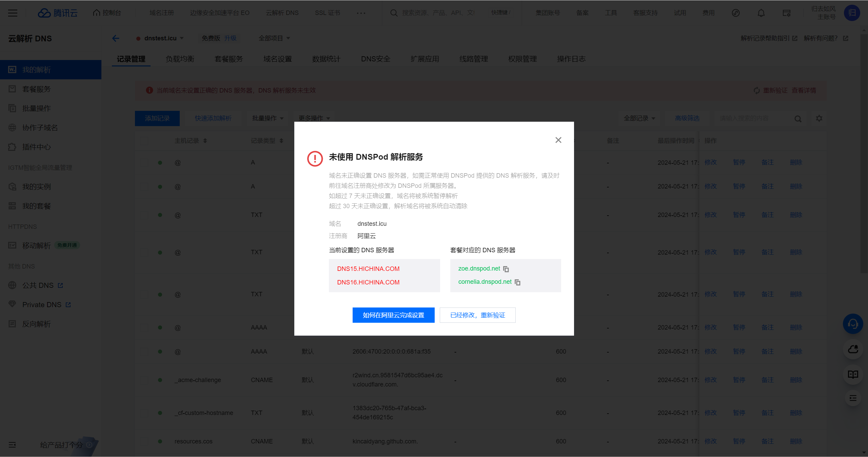Click the notification bell icon

point(761,13)
